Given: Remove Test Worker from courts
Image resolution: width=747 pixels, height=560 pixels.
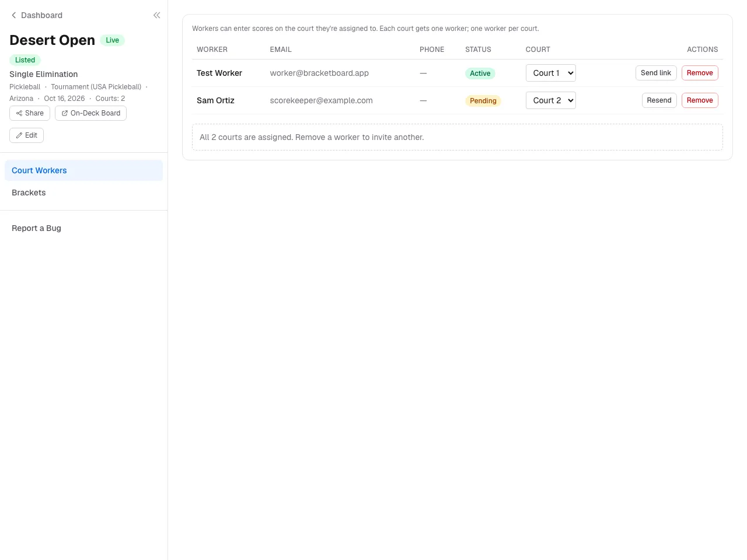Looking at the screenshot, I should click(700, 73).
